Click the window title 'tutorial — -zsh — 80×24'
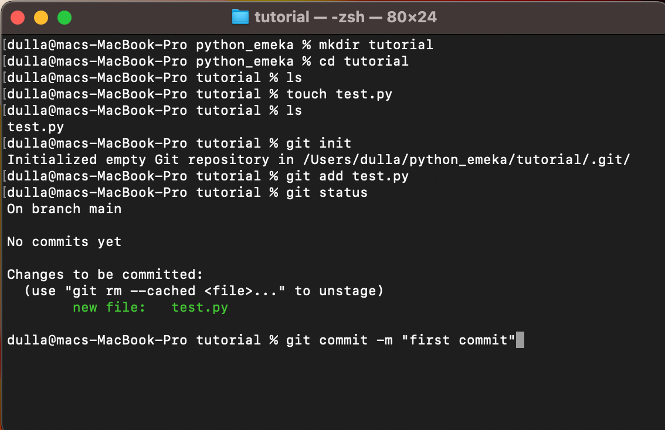This screenshot has height=430, width=666. [x=345, y=17]
